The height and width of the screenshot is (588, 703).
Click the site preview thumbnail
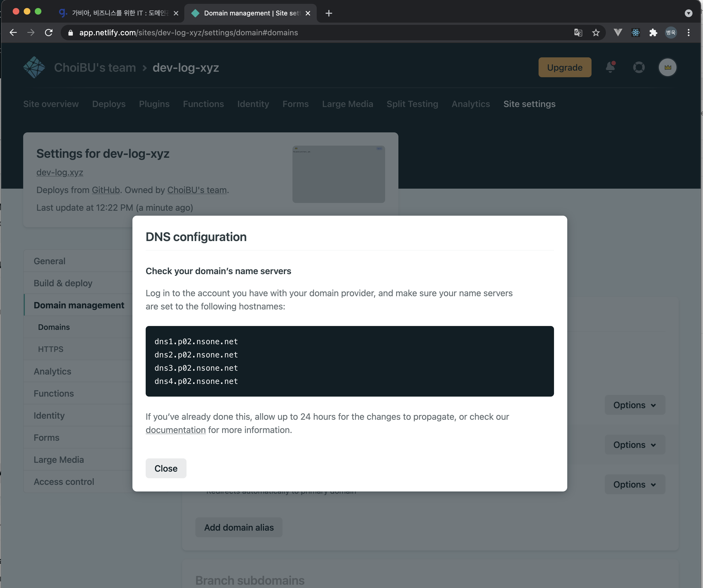click(x=339, y=174)
